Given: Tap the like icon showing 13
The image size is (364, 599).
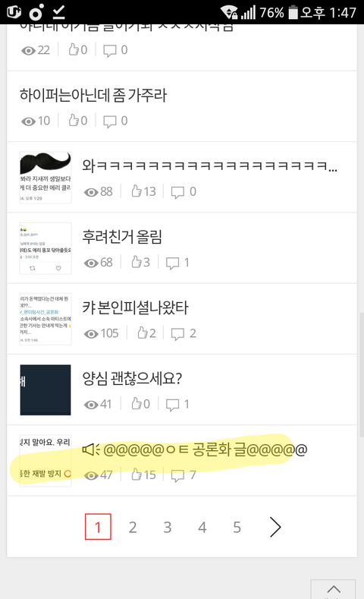Looking at the screenshot, I should point(136,191).
